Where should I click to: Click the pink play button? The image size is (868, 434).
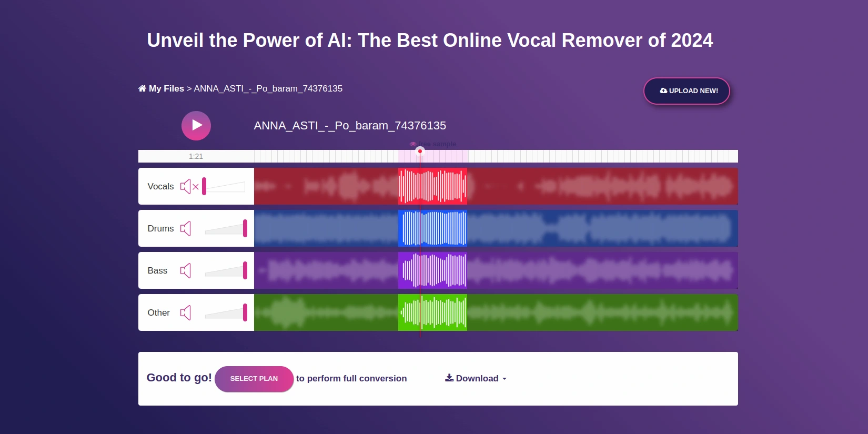click(196, 126)
